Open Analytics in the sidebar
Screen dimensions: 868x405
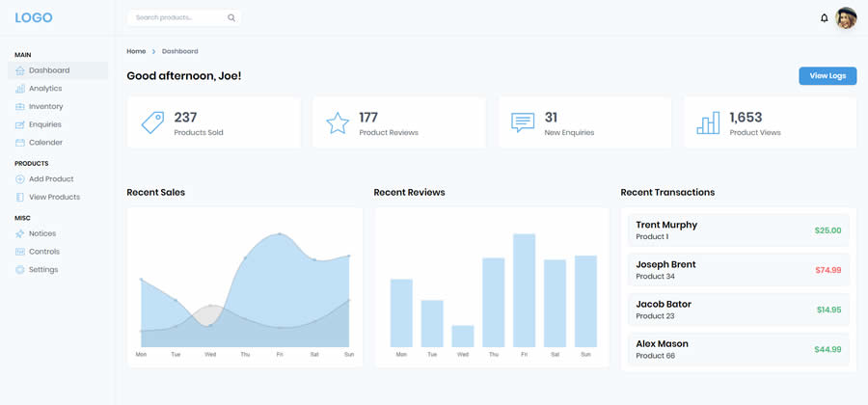[44, 89]
